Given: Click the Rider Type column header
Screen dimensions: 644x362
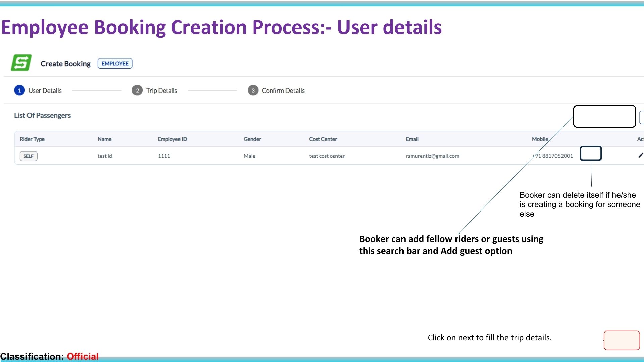Looking at the screenshot, I should [x=32, y=139].
